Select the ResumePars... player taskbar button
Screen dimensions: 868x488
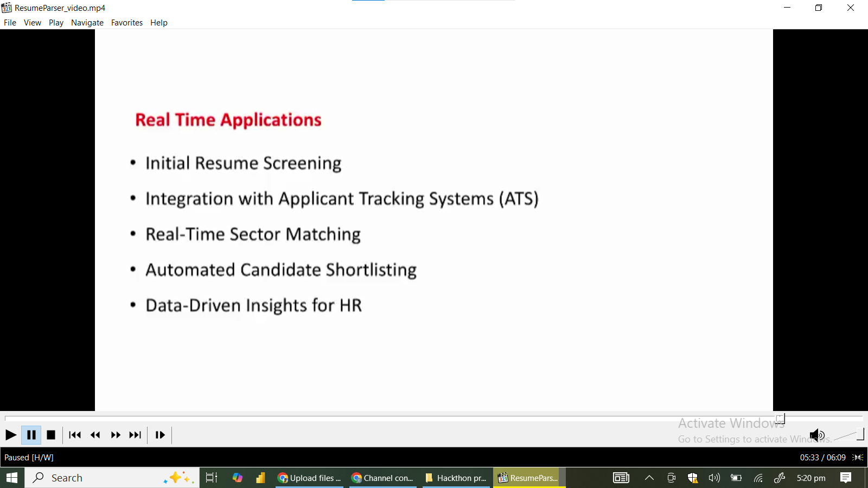529,478
